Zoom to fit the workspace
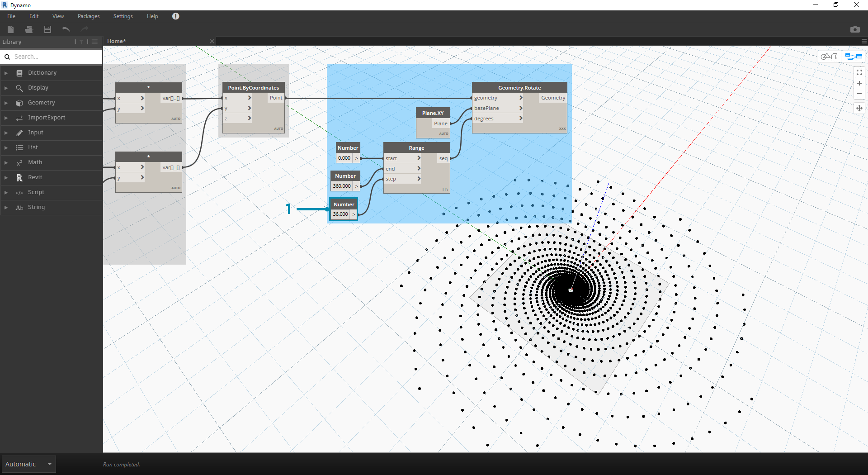 pyautogui.click(x=859, y=72)
